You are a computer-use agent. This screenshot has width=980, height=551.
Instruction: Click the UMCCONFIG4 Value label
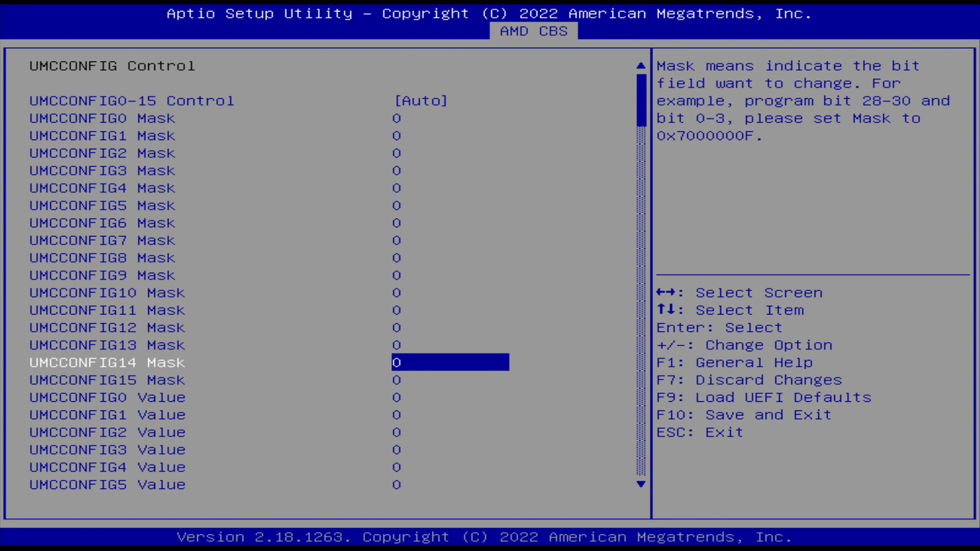[x=107, y=467]
